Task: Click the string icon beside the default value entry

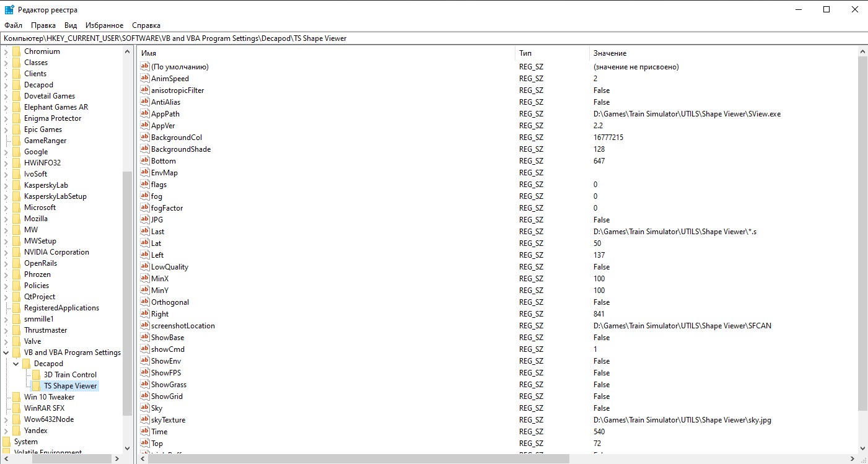Action: [145, 67]
